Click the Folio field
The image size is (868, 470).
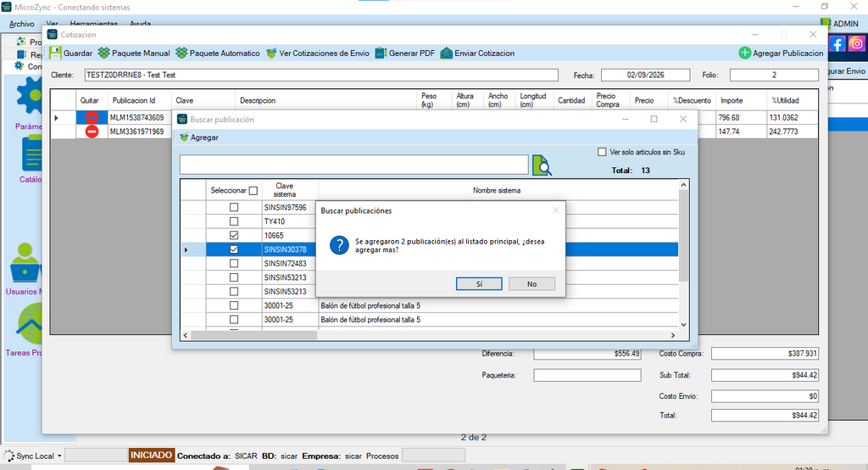click(x=774, y=75)
